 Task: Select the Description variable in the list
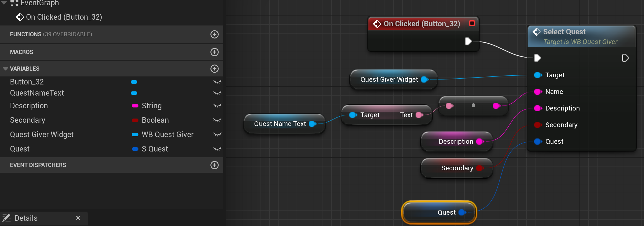click(29, 106)
